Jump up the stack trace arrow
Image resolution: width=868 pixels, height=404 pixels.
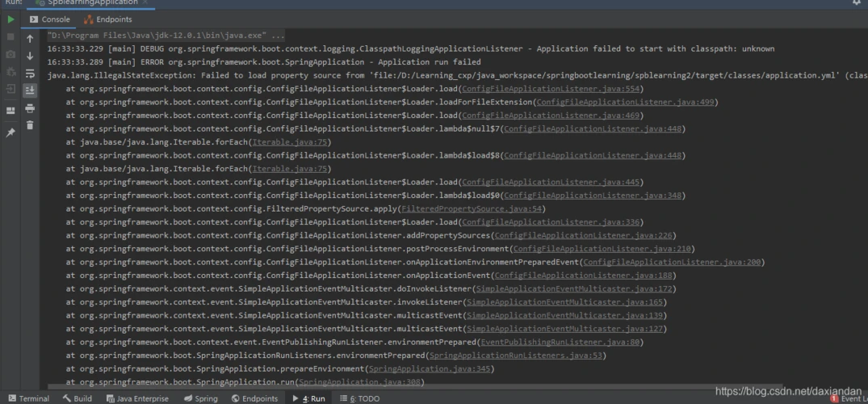(x=30, y=39)
